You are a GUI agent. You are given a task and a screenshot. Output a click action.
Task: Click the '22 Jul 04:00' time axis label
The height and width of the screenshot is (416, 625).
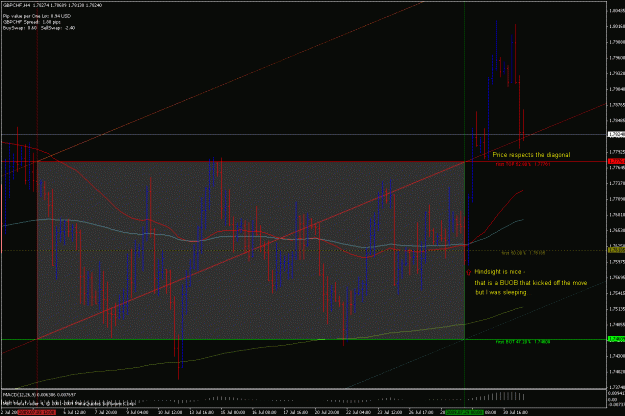(359, 412)
